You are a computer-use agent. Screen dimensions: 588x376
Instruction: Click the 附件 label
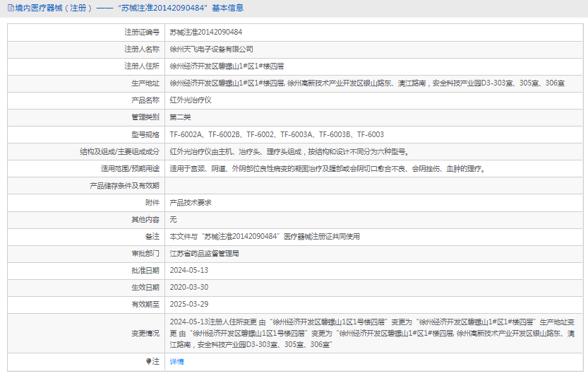[x=152, y=202]
